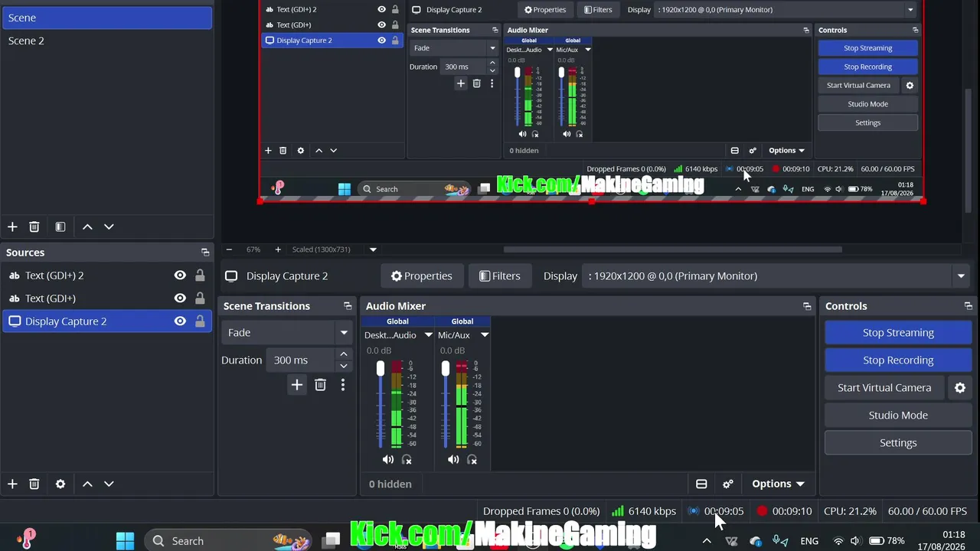This screenshot has width=980, height=551.
Task: Pop out the Sources dock
Action: point(205,253)
